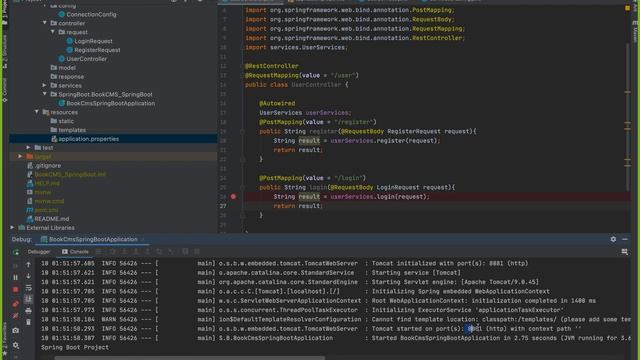Click the UserController class name in editor
The width and height of the screenshot is (640, 360).
click(x=316, y=85)
